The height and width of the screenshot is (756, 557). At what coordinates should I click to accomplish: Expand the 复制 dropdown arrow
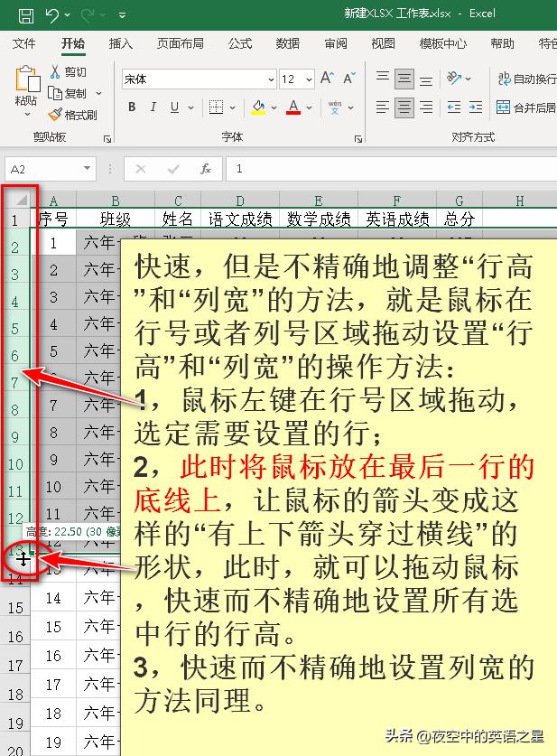(x=98, y=93)
